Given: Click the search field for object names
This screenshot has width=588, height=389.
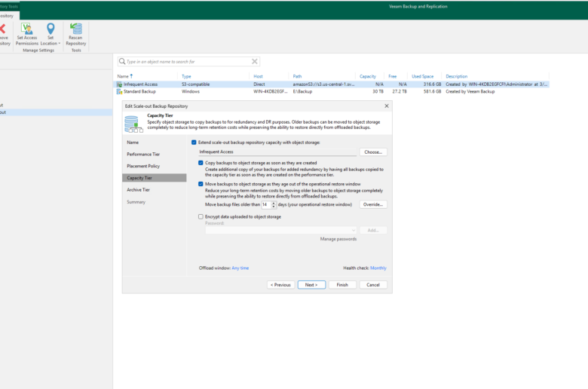Looking at the screenshot, I should click(188, 62).
